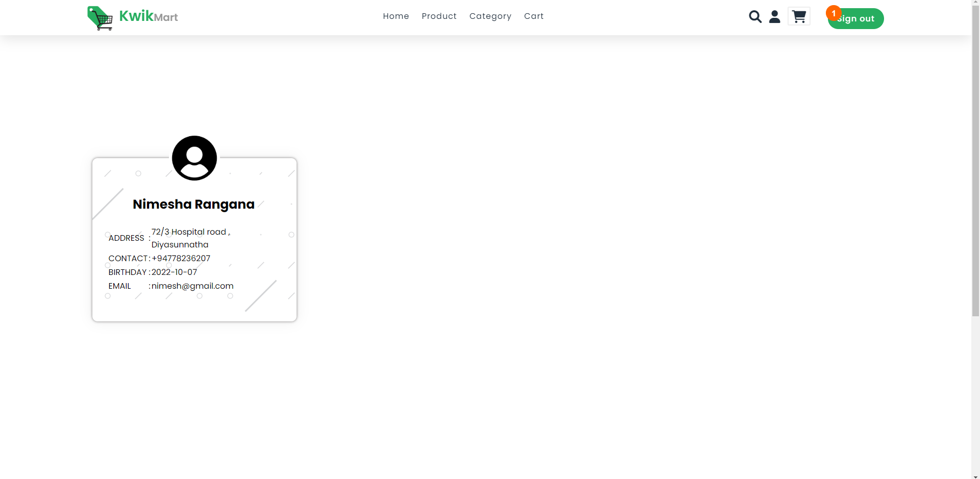The height and width of the screenshot is (479, 980).
Task: Click the name Nimesha Rangana heading
Action: point(193,204)
